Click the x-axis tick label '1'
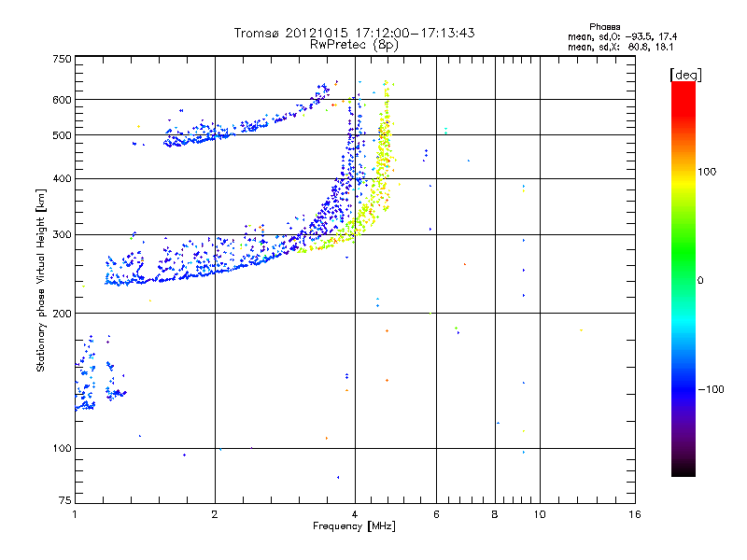Viewport: 747px width, 560px height. pyautogui.click(x=75, y=514)
